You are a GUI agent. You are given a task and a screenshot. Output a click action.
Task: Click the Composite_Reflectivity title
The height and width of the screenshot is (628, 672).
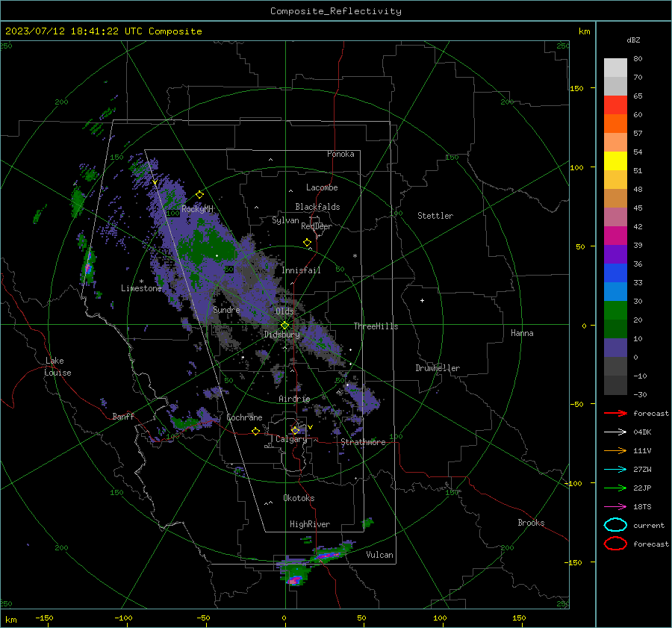336,11
